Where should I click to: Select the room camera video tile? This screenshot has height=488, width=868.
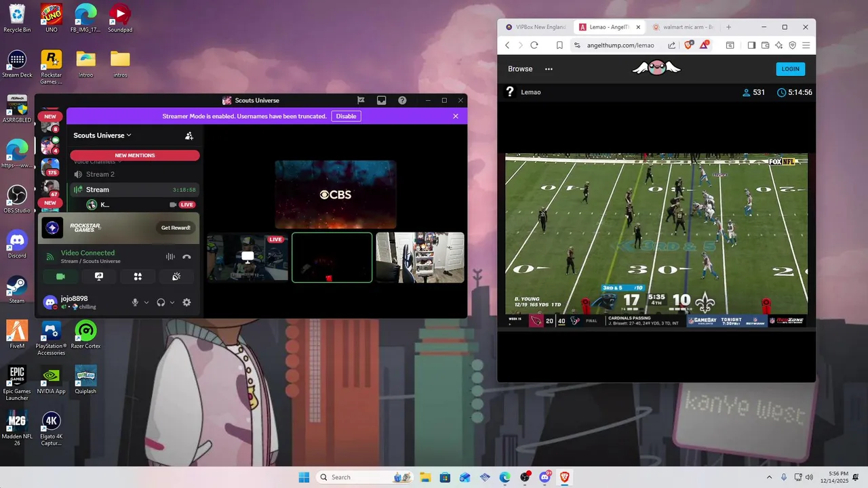420,258
